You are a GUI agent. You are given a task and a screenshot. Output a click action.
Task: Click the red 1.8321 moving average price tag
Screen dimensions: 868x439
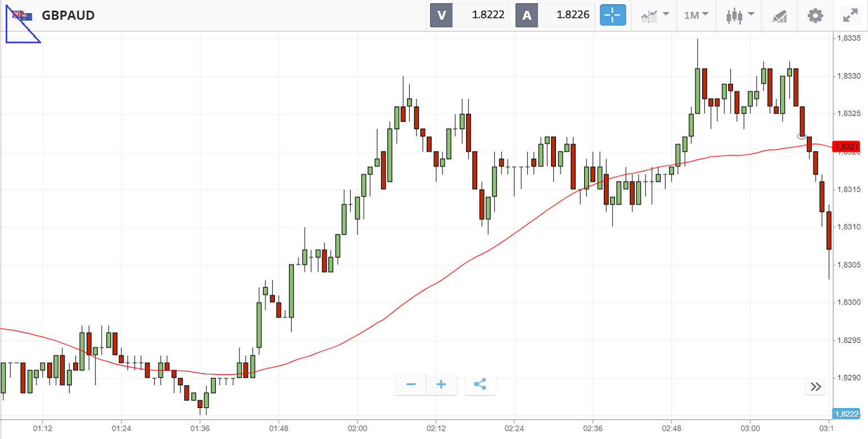(846, 147)
